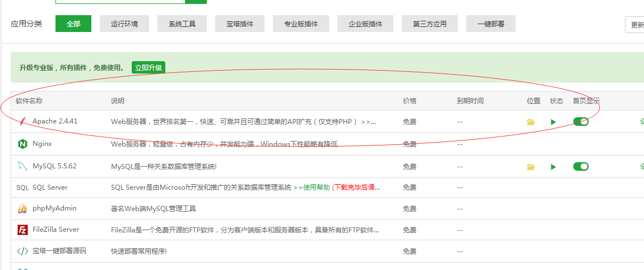Select the 第三方应用 category tab
This screenshot has height=270, width=644.
(429, 24)
